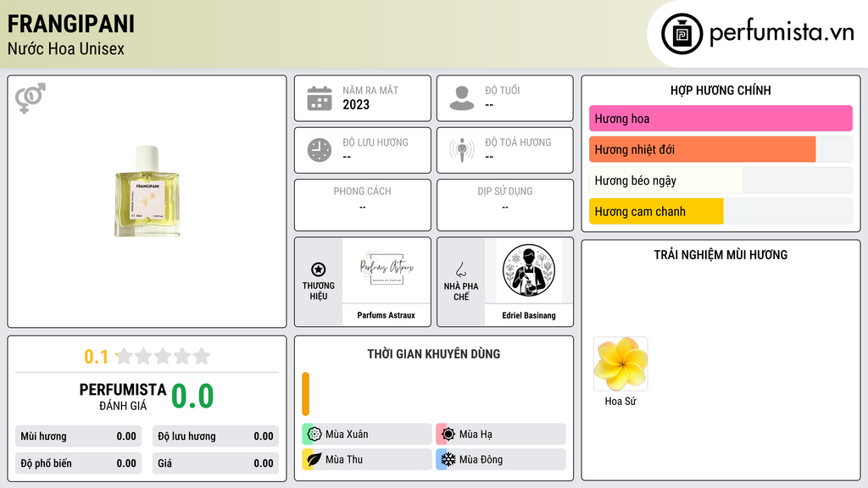Screen dimensions: 868x488
Task: Click the 0.1 user rating number
Action: pos(96,357)
